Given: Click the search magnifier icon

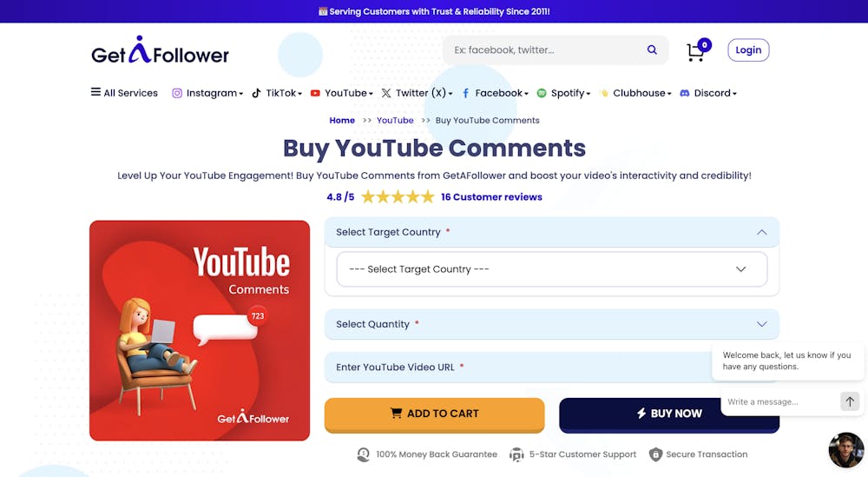Looking at the screenshot, I should coord(652,50).
